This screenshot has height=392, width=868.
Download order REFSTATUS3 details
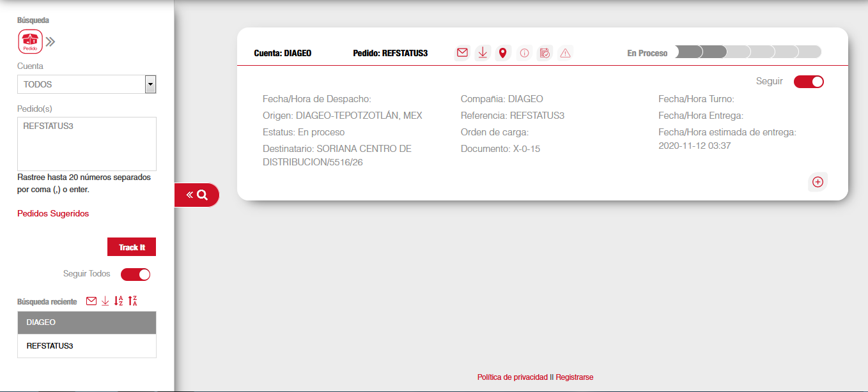click(483, 53)
